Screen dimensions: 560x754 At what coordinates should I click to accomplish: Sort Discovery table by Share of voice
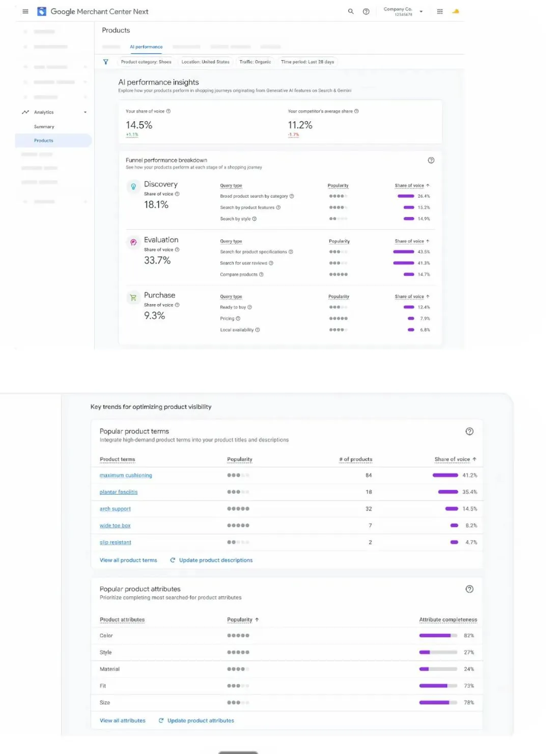[x=412, y=185]
